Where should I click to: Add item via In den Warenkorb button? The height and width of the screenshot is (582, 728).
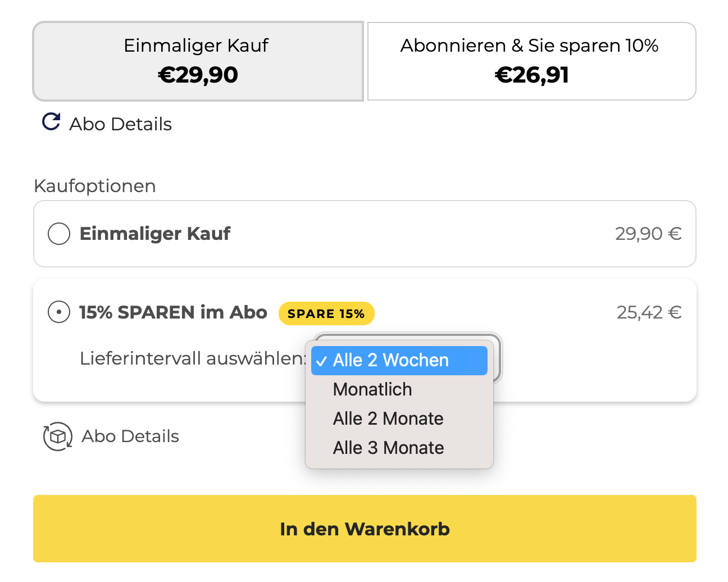tap(365, 529)
